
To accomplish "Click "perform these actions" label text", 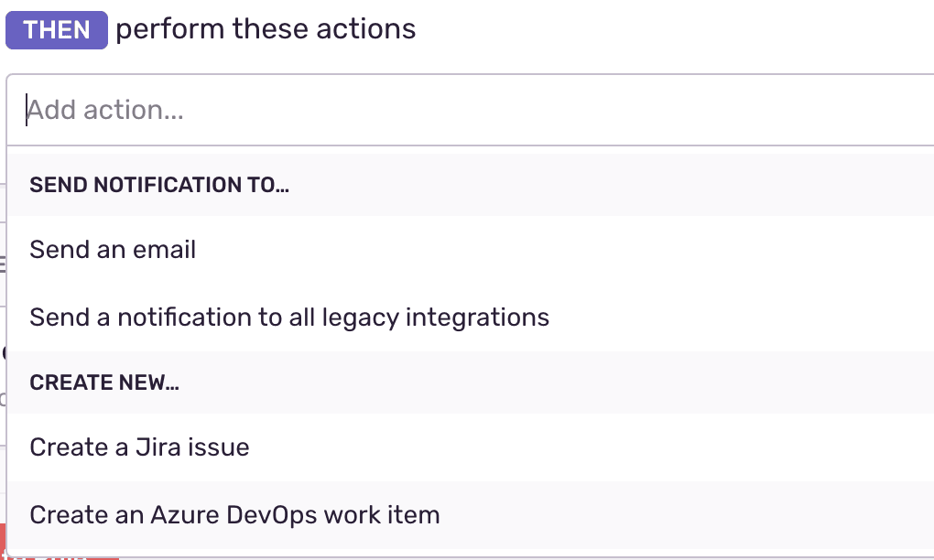I will pyautogui.click(x=264, y=28).
